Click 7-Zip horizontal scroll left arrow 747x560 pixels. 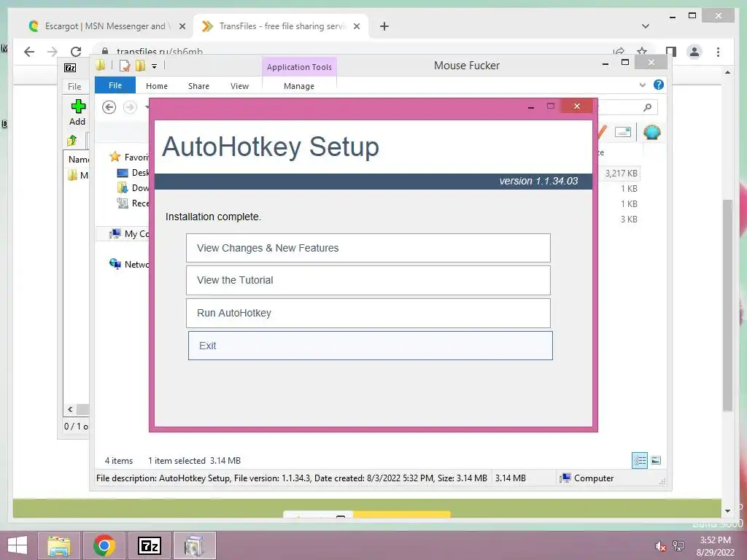[71, 409]
